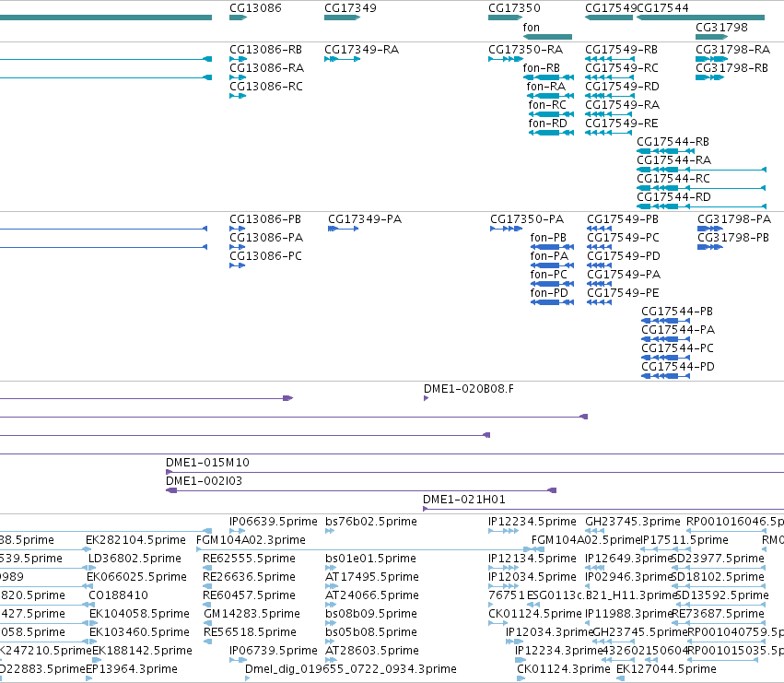Screen dimensions: 784x683
Task: Click the bs05b08.5prime EST label
Action: (371, 632)
